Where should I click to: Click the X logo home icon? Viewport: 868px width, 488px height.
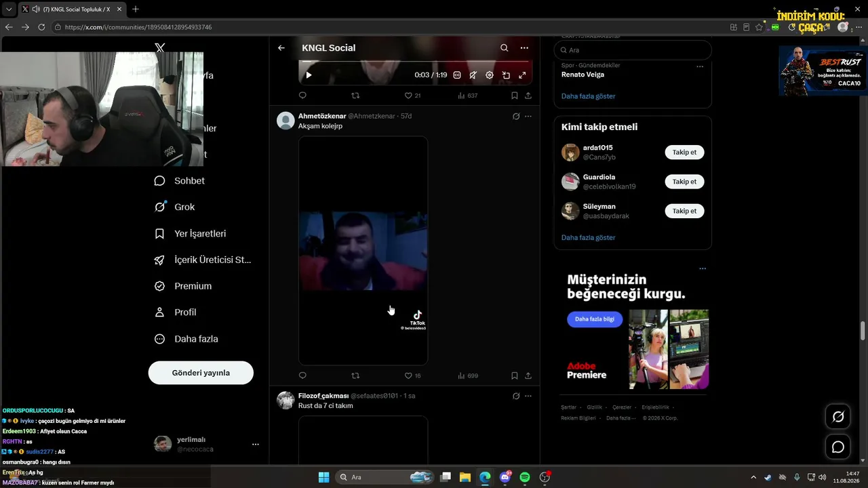click(160, 48)
